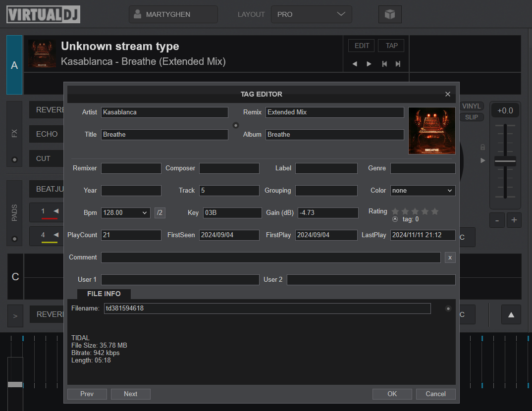This screenshot has width=532, height=411.
Task: Click the VirtualDJ logo
Action: pyautogui.click(x=43, y=14)
